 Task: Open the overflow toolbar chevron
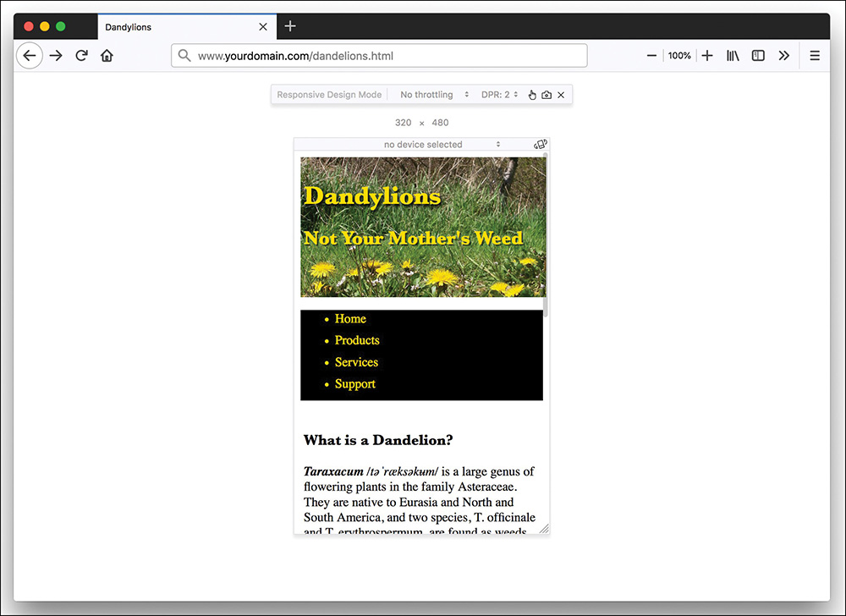783,55
